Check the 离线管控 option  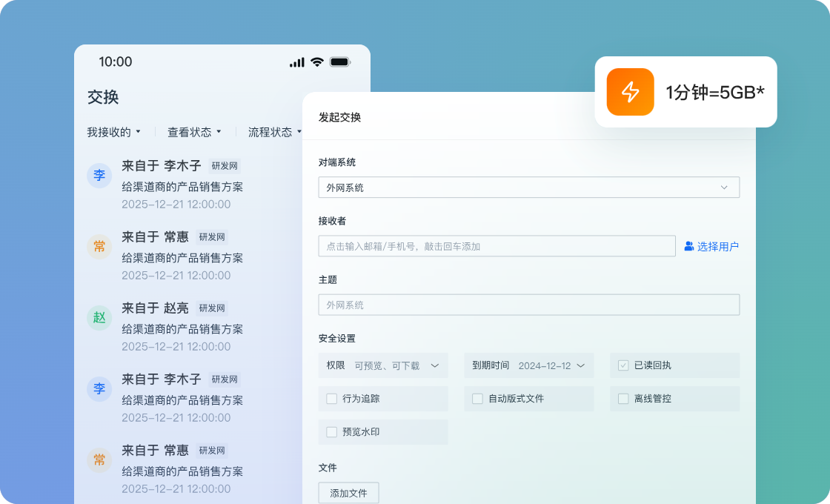click(623, 399)
